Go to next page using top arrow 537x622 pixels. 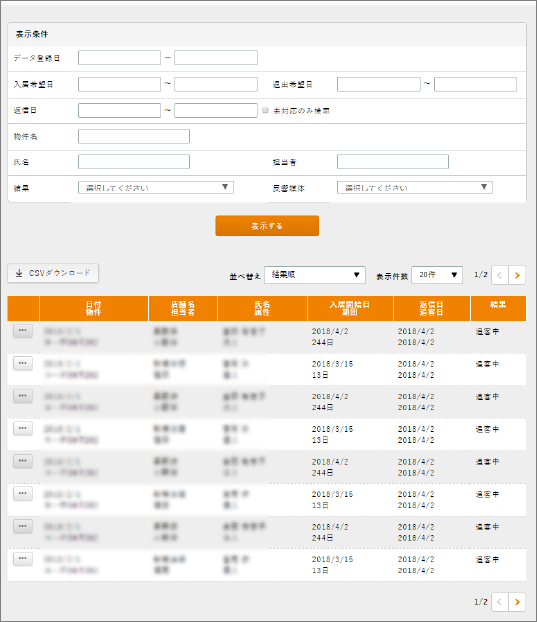click(517, 275)
